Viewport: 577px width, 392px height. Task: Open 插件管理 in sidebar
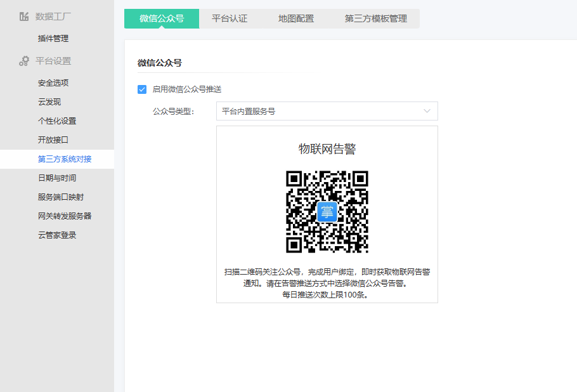(x=53, y=38)
